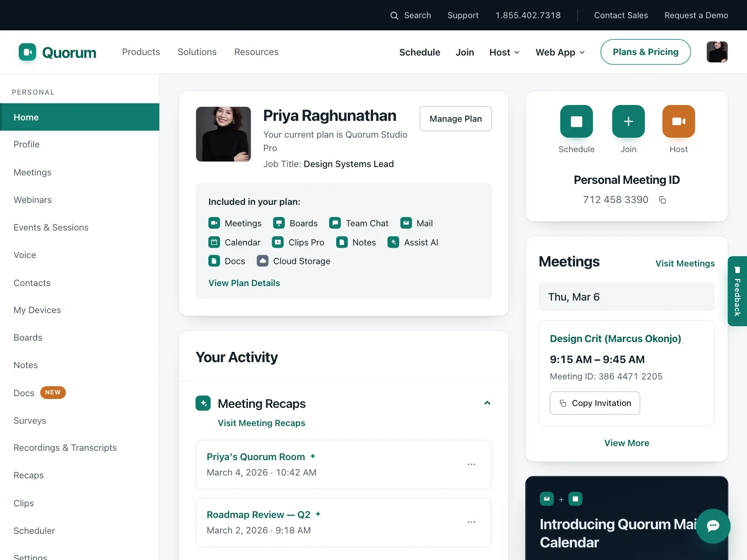This screenshot has height=560, width=747.
Task: Follow the Visit Meetings link
Action: point(685,263)
